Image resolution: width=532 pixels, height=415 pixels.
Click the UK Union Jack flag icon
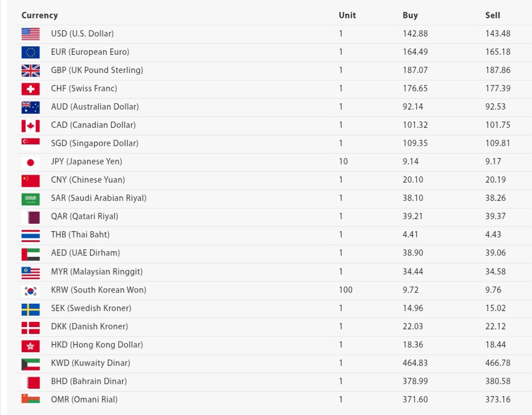[x=31, y=70]
